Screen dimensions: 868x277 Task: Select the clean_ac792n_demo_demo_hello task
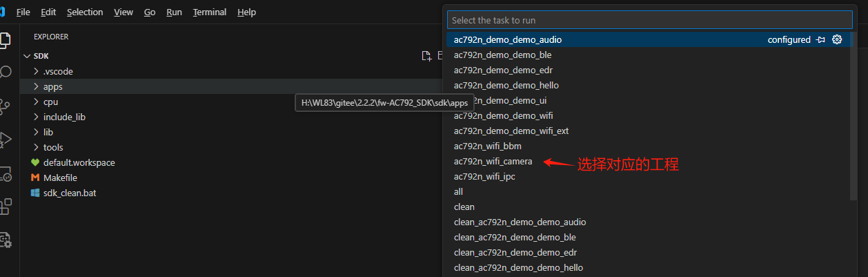pos(650,267)
